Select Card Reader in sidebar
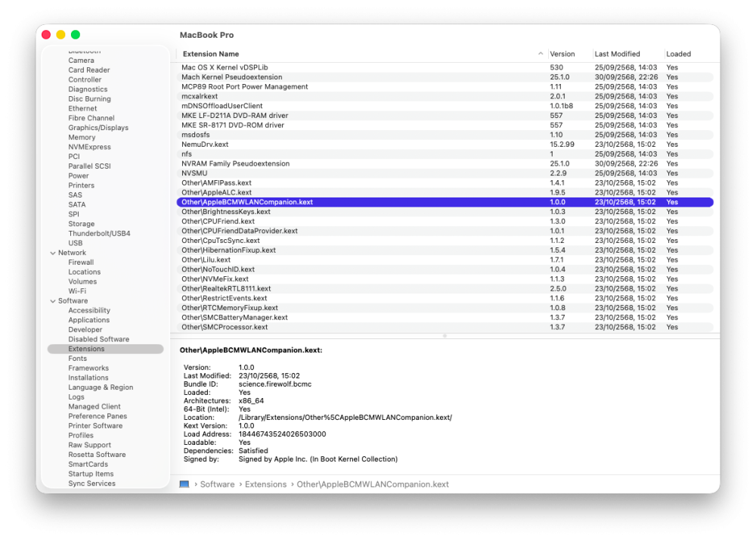The image size is (756, 541). tap(88, 70)
